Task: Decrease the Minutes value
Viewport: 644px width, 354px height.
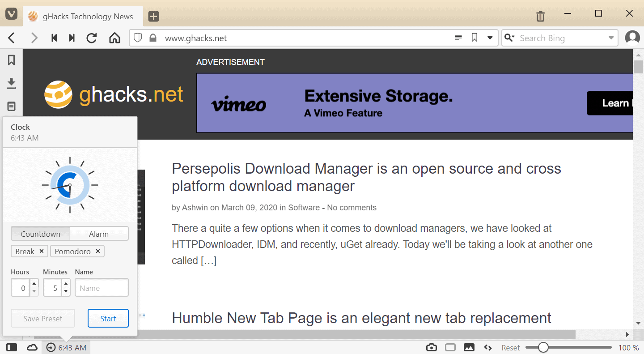Action: pyautogui.click(x=66, y=291)
